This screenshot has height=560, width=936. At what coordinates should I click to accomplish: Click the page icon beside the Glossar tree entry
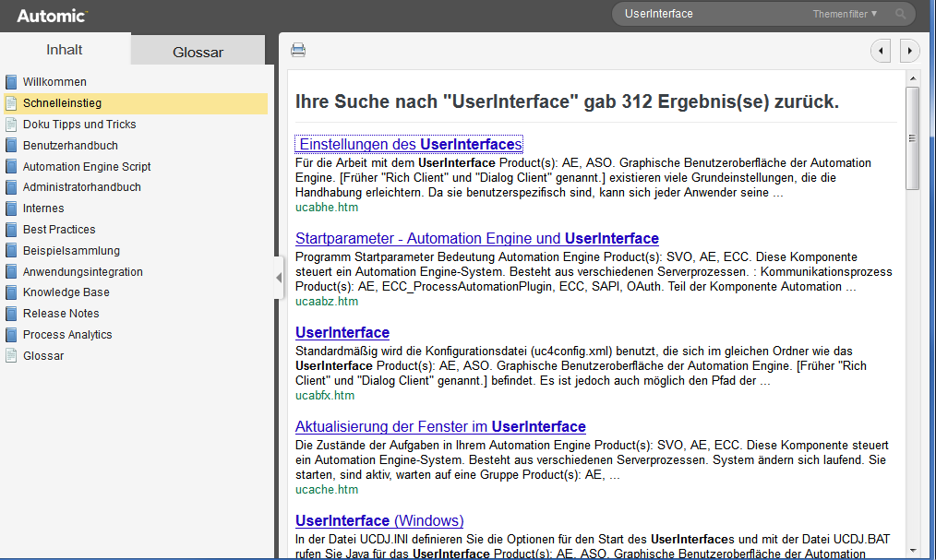[11, 356]
